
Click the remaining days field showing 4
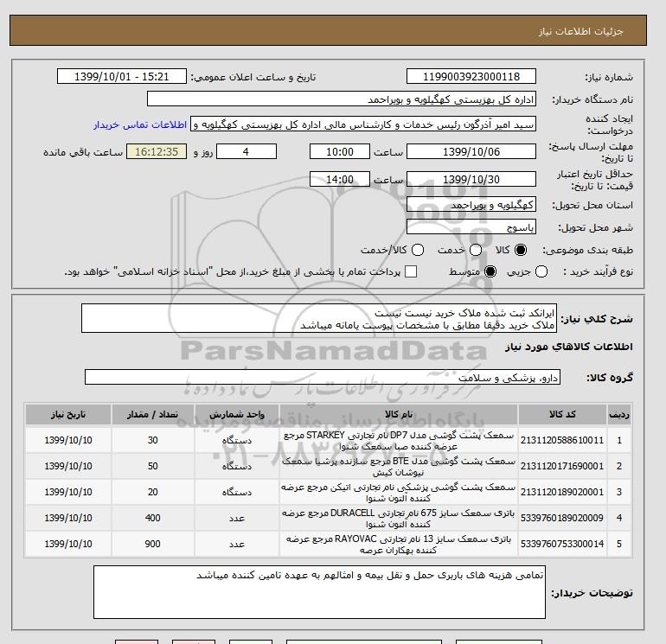(247, 151)
